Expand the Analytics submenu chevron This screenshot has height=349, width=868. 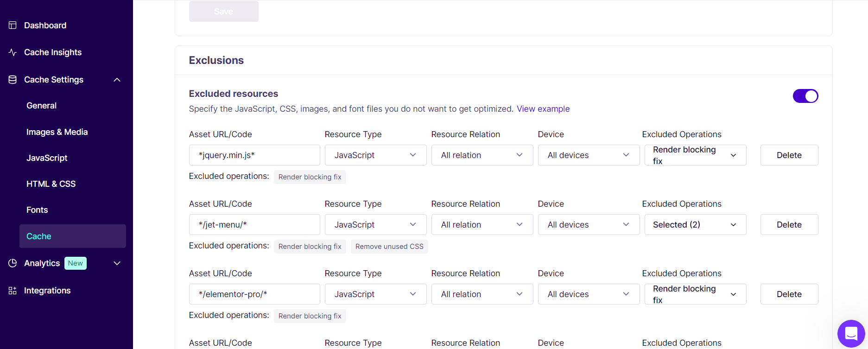pyautogui.click(x=117, y=263)
